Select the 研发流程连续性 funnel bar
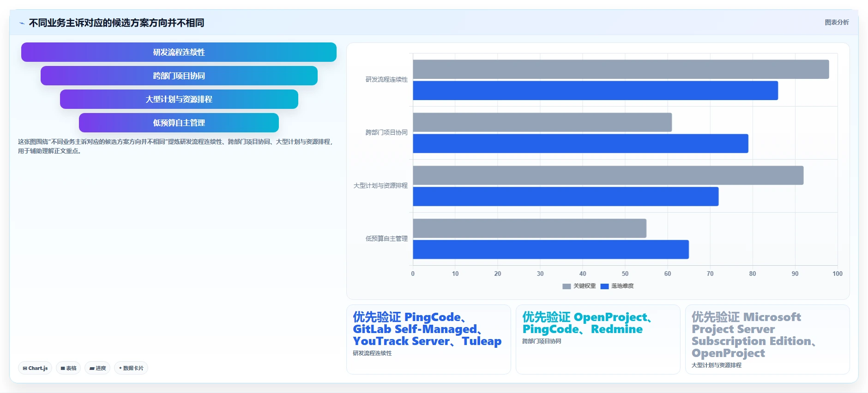This screenshot has height=393, width=868. tap(179, 52)
